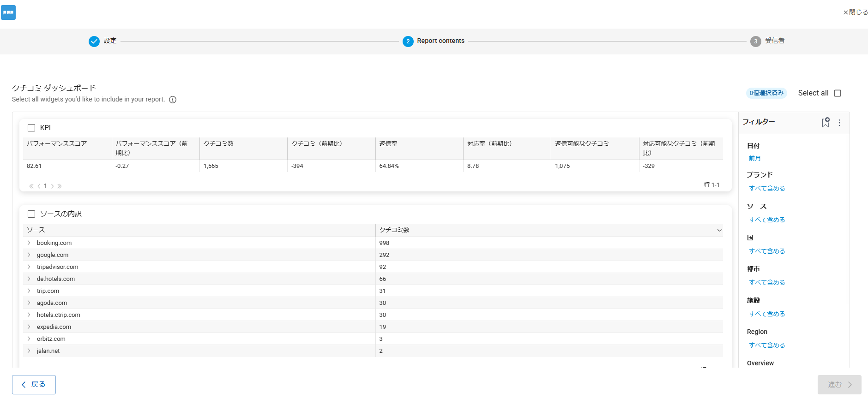Viewport: 868px width, 399px height.
Task: Click the 返信可能なクチコミ value 1,075
Action: pyautogui.click(x=562, y=166)
